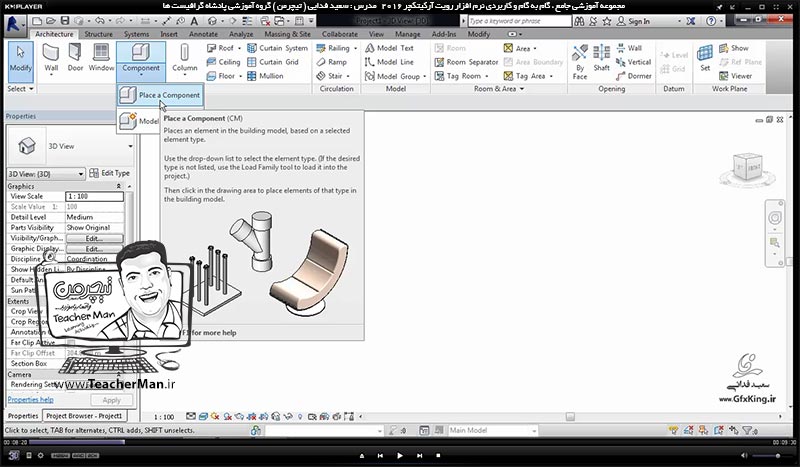Screen dimensions: 800x467
Task: Select the Modify tool
Action: coord(20,61)
